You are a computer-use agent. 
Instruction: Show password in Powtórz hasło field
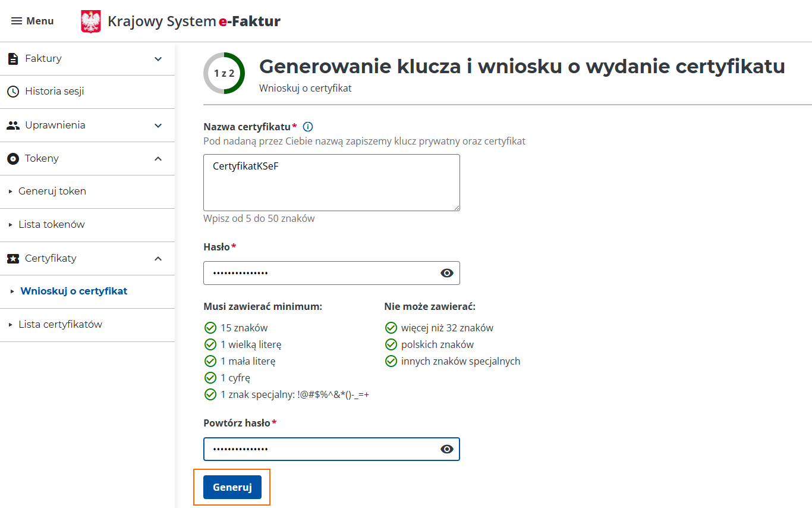pyautogui.click(x=447, y=449)
